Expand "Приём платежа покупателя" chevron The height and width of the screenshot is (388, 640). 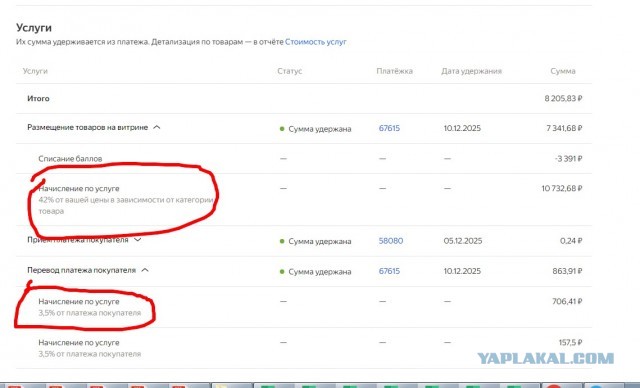tap(138, 239)
